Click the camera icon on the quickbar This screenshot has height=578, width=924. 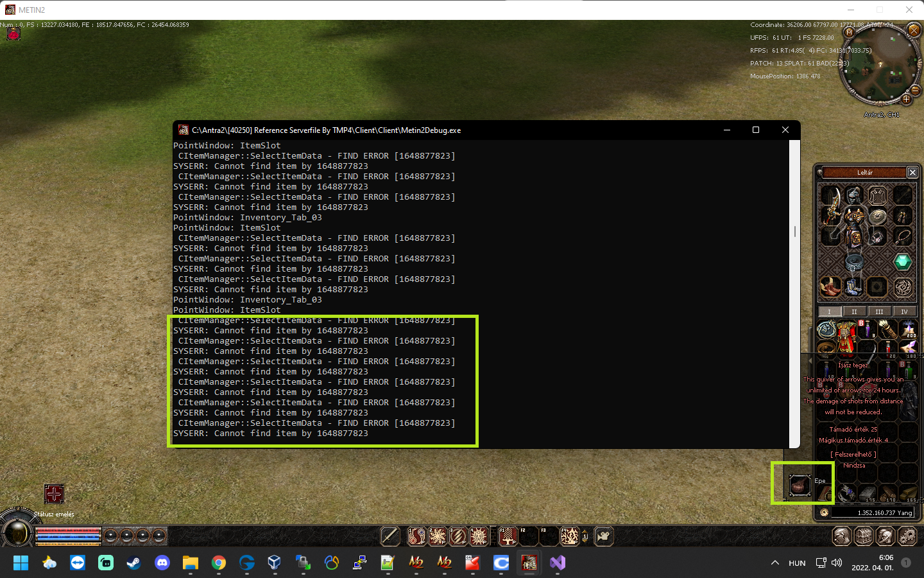click(x=604, y=536)
